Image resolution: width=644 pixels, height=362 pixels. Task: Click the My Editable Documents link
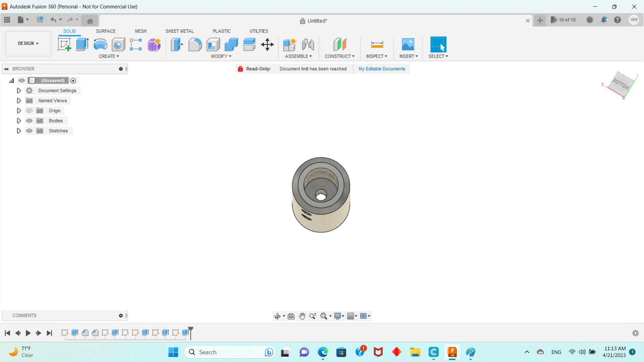382,69
